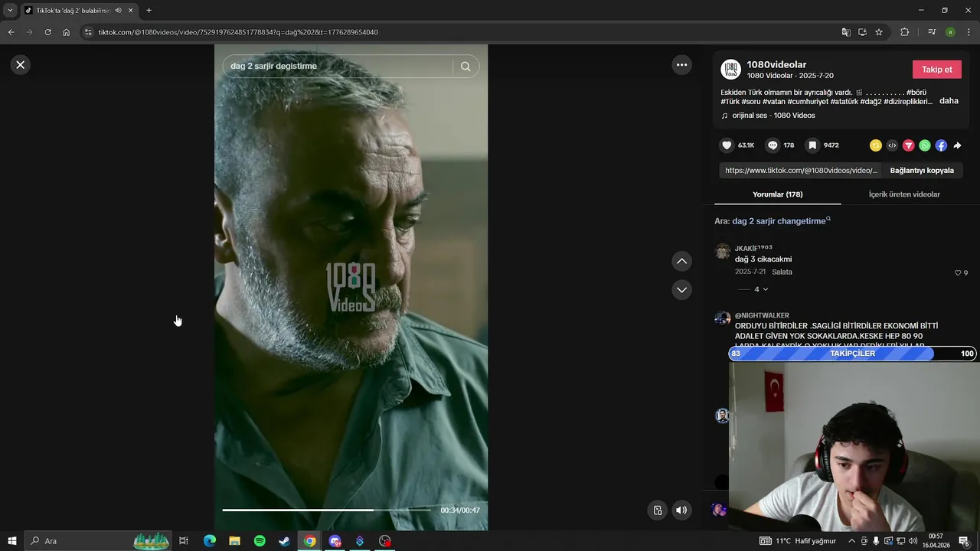Open weather widget 11°C Hafif yağmur
Image resolution: width=980 pixels, height=551 pixels.
tap(798, 541)
